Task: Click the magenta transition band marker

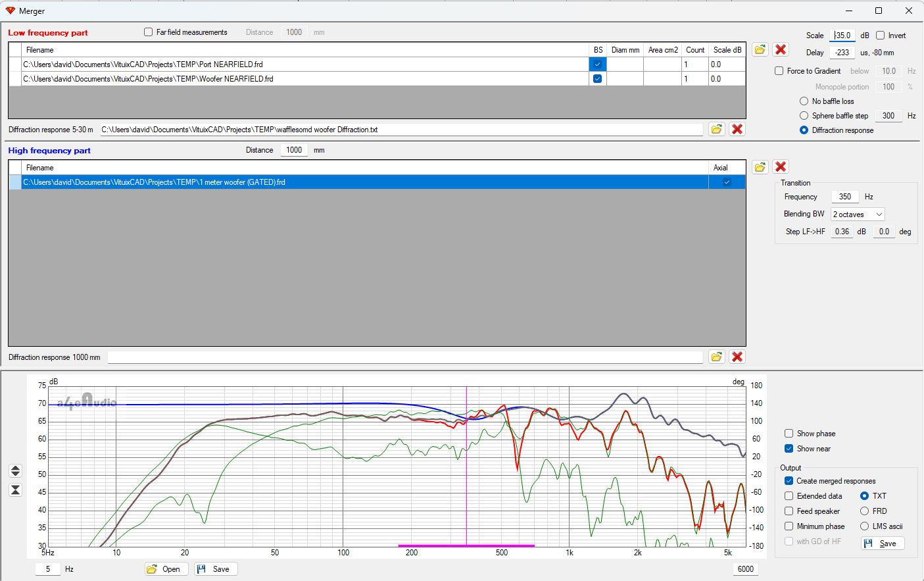Action: pos(466,545)
